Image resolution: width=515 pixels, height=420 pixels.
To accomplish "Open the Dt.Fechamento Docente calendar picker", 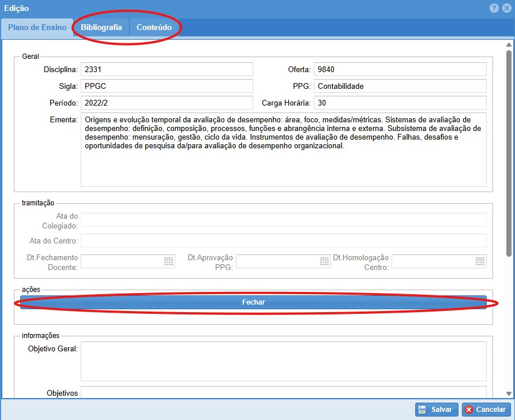I will click(x=169, y=261).
